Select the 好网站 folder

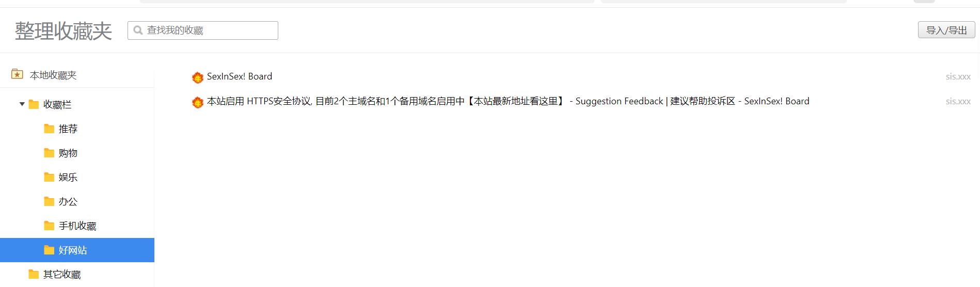(77, 250)
